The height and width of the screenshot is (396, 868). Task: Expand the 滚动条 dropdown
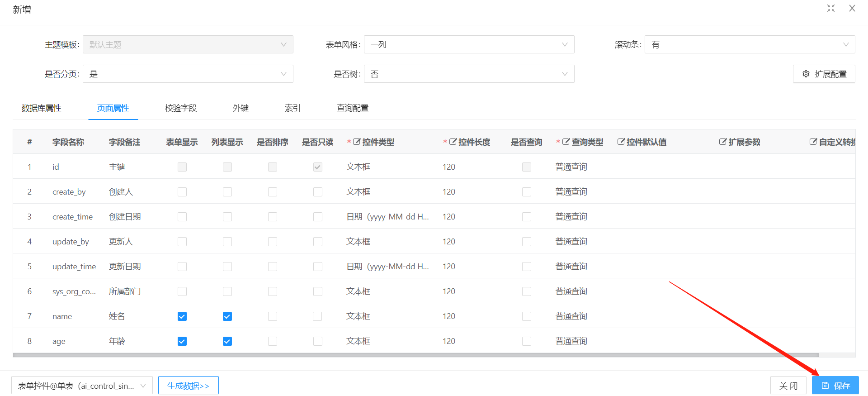[x=750, y=45]
